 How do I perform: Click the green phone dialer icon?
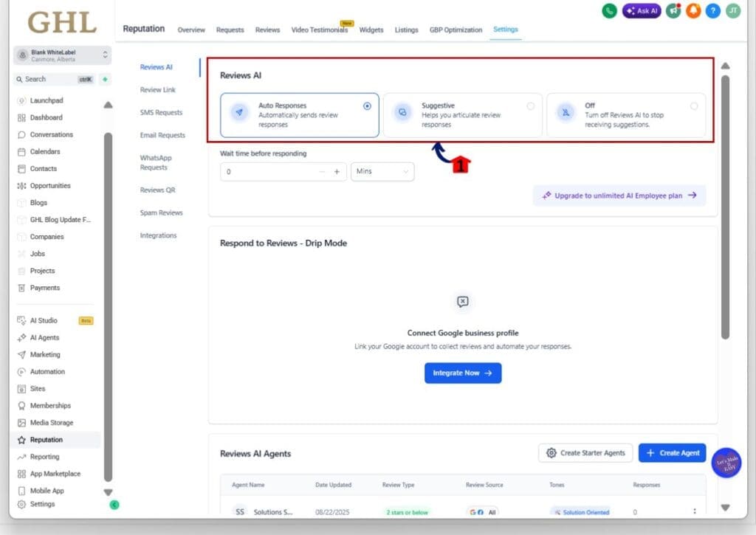(x=609, y=10)
